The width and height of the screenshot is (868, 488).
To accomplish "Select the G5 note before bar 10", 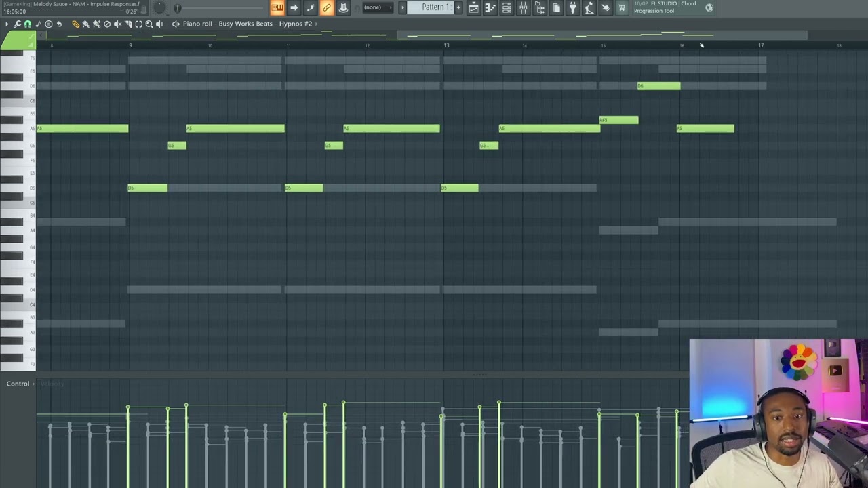I will click(x=177, y=146).
